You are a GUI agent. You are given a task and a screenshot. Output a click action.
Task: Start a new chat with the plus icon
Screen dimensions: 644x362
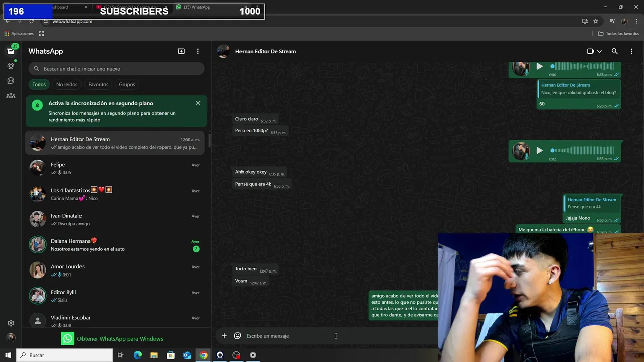(181, 51)
